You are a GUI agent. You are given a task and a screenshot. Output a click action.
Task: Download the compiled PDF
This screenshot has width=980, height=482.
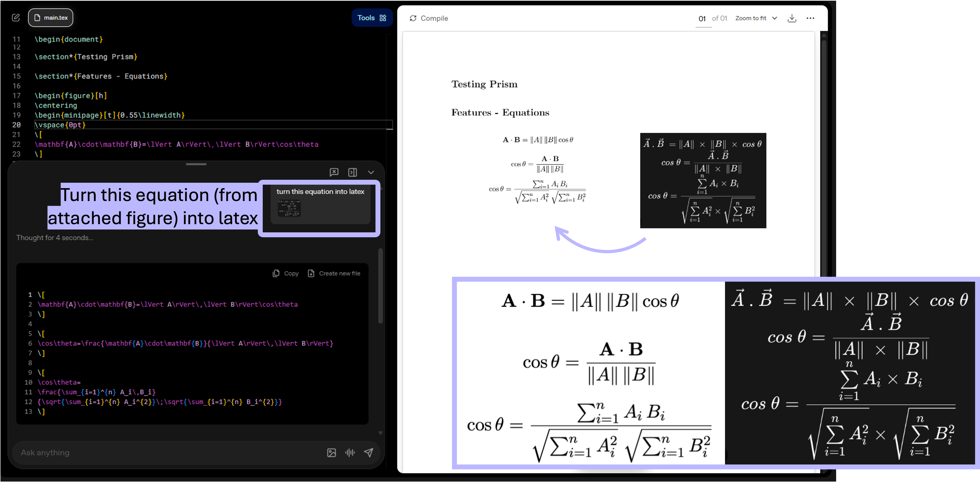click(792, 18)
